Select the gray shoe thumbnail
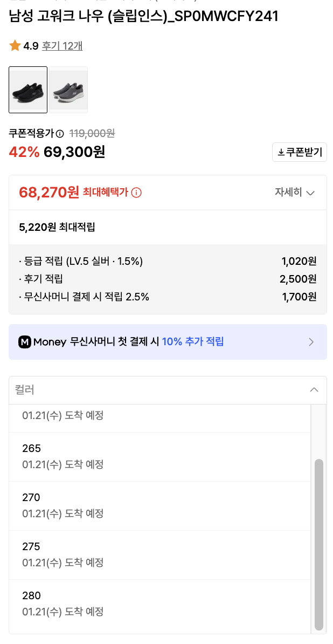This screenshot has height=644, width=333. pos(68,90)
